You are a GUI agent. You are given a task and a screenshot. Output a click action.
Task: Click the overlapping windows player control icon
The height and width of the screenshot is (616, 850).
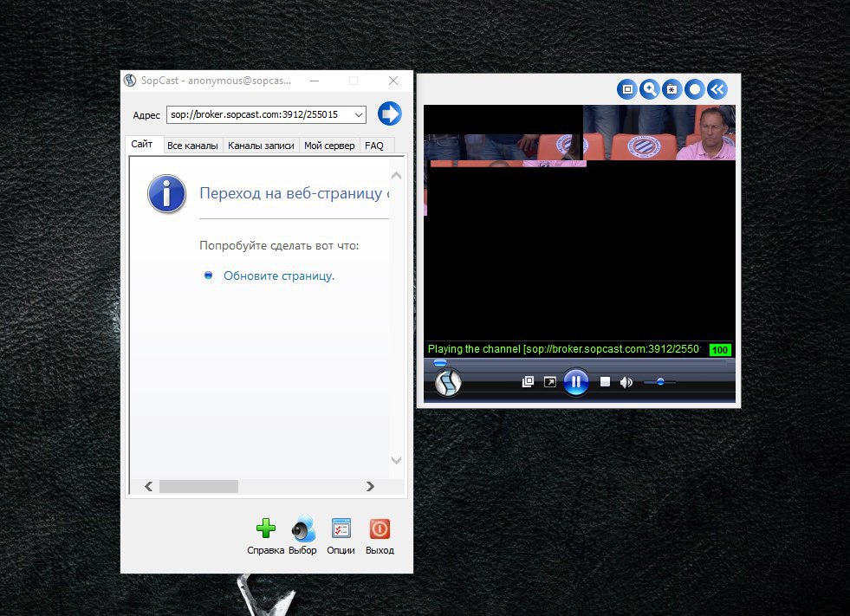pyautogui.click(x=528, y=382)
